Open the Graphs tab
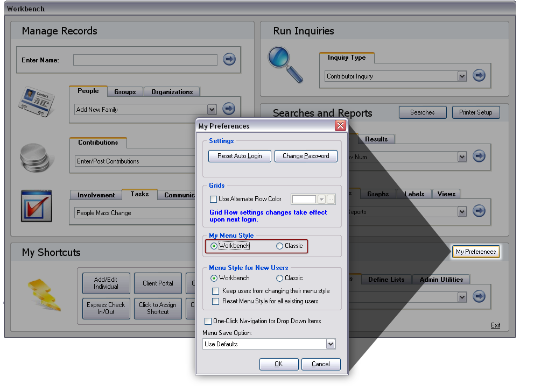This screenshot has height=392, width=534. (x=378, y=194)
